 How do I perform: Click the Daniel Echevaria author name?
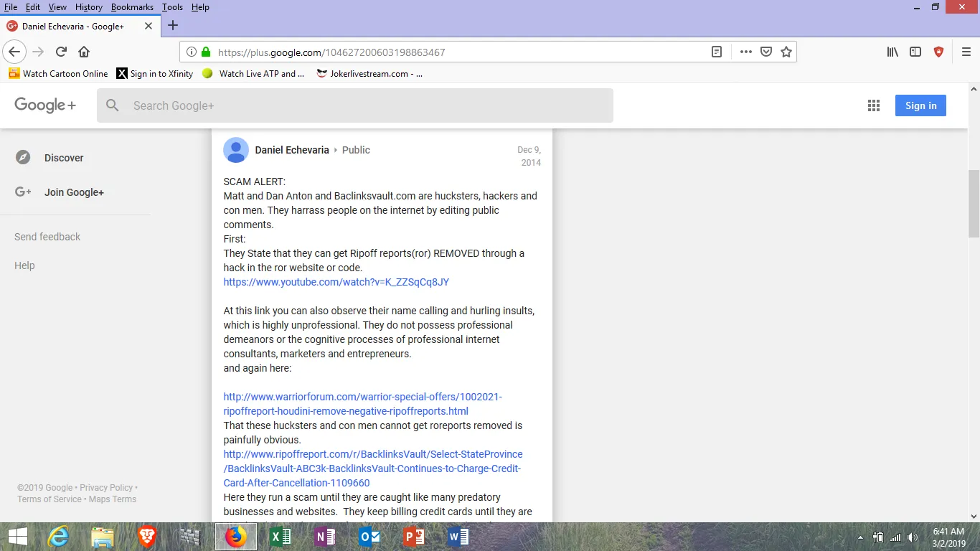pyautogui.click(x=292, y=150)
